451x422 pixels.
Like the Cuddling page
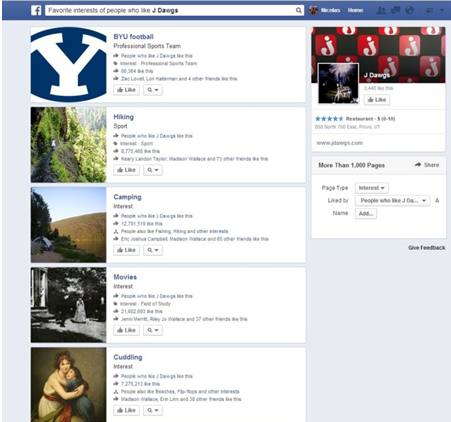(x=126, y=410)
